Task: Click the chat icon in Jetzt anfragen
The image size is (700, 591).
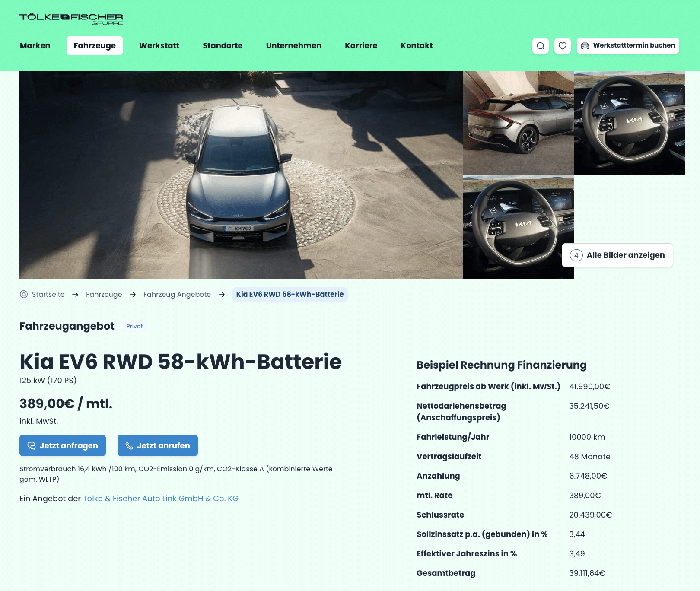Action: coord(32,446)
